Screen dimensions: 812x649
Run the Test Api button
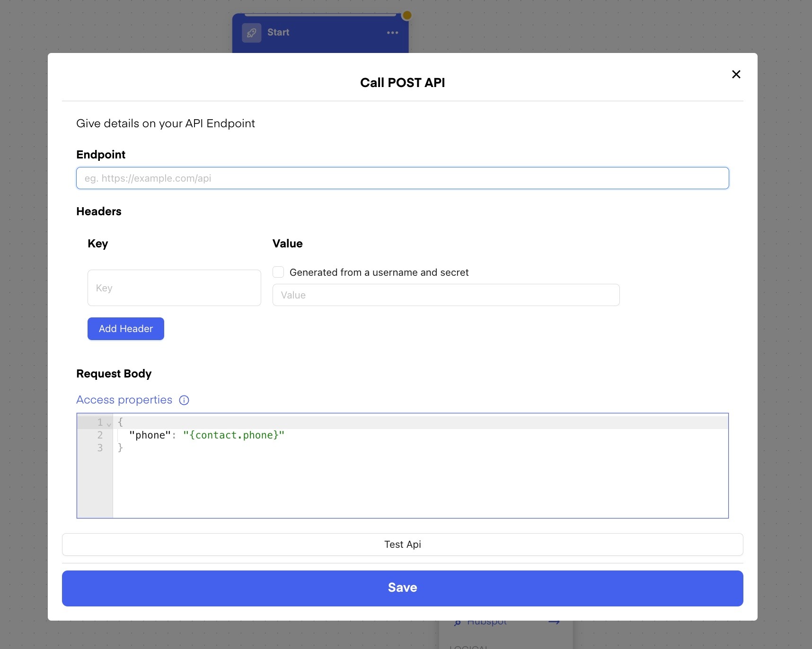click(402, 544)
